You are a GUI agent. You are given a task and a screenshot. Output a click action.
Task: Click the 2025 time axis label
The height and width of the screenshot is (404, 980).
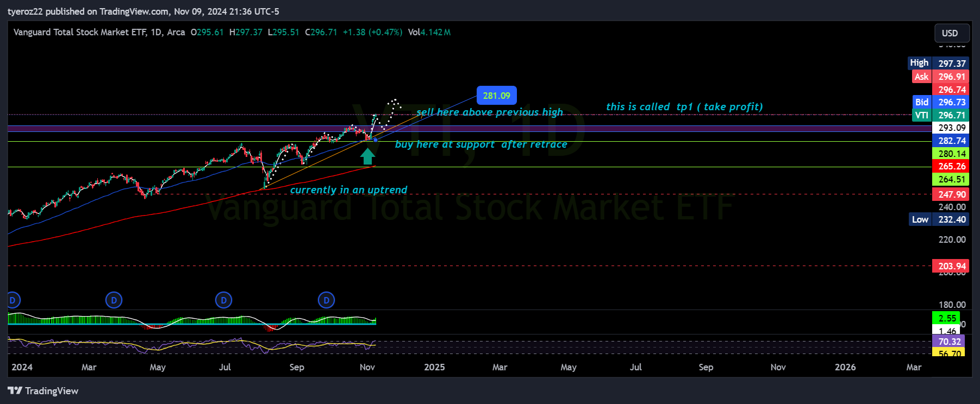(x=434, y=367)
